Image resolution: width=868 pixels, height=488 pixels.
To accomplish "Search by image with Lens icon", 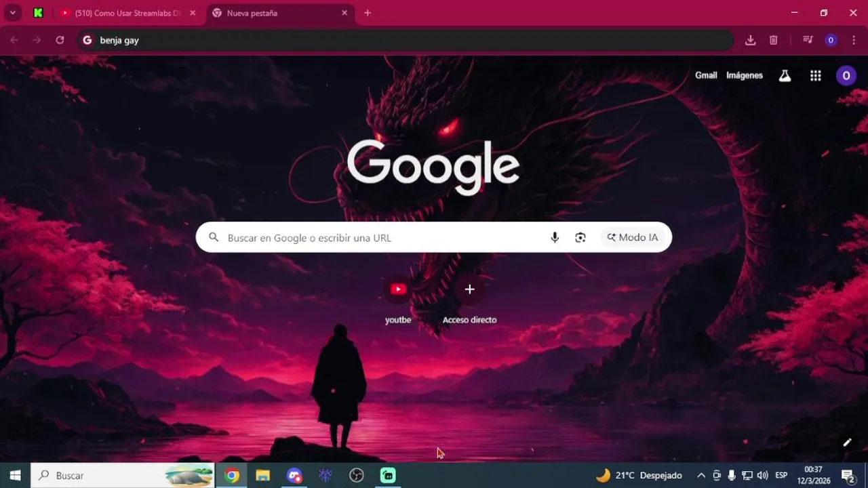I will 580,237.
